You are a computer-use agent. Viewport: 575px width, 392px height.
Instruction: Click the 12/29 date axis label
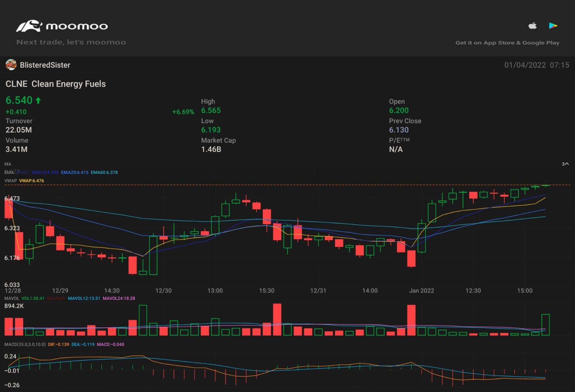(60, 290)
